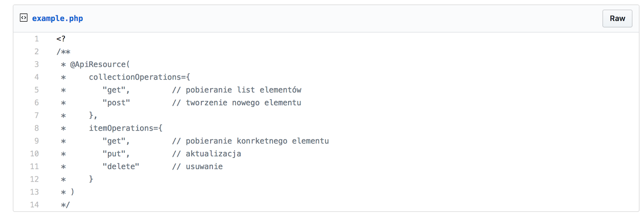Screen dimensions: 644x217
Task: Click the code file icon beside example.php
Action: [x=24, y=18]
